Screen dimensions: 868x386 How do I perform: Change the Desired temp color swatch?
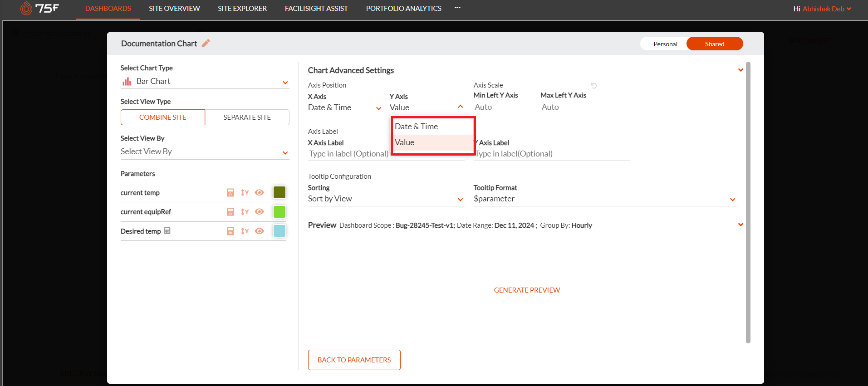pos(280,231)
